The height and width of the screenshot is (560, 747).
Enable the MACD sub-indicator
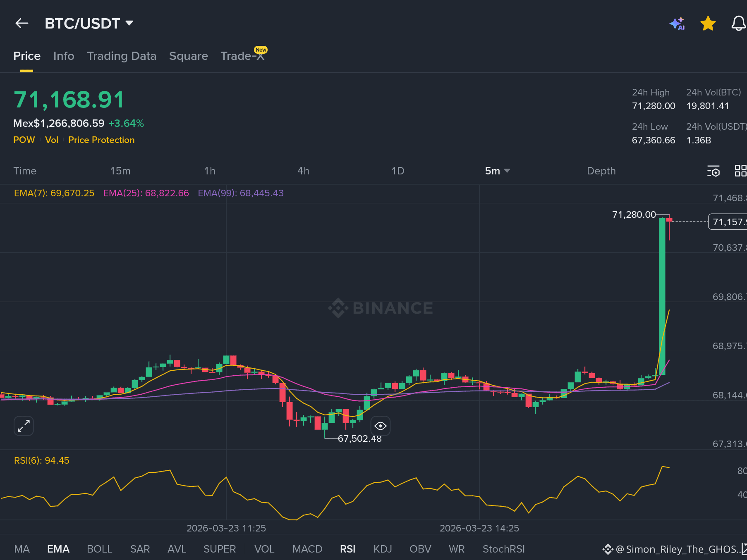pyautogui.click(x=307, y=549)
